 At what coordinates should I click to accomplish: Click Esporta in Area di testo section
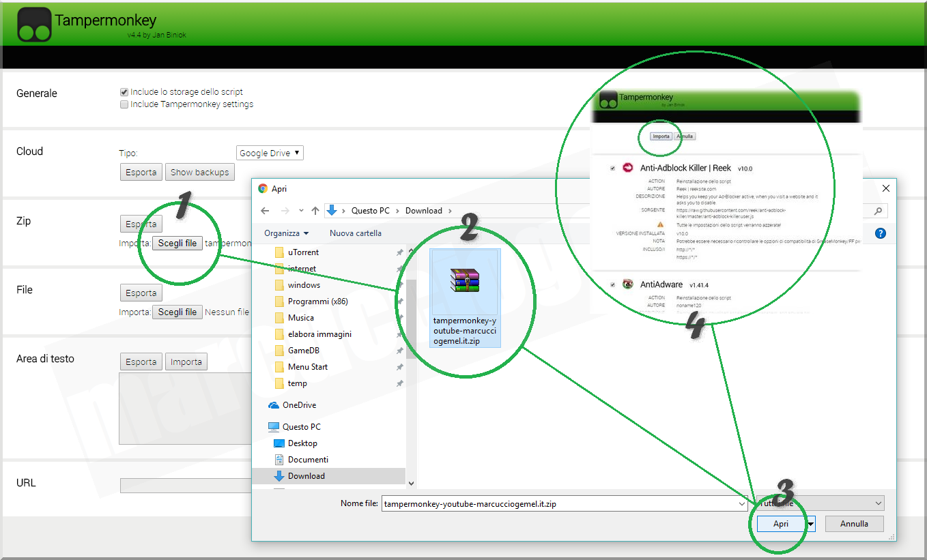pyautogui.click(x=141, y=362)
